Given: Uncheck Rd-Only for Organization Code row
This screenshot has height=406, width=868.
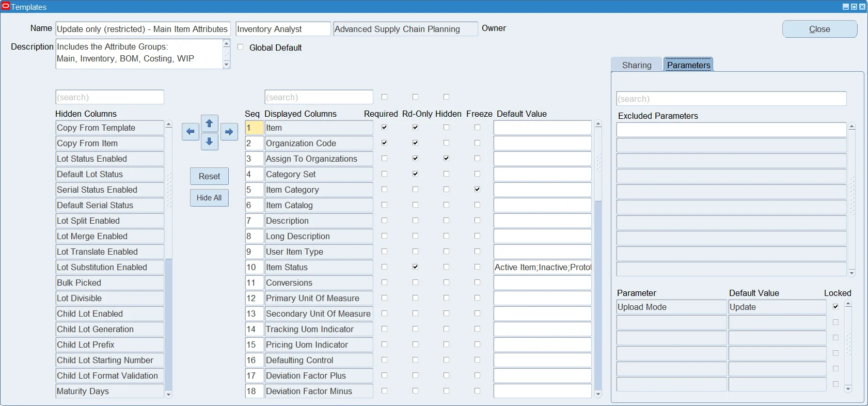Looking at the screenshot, I should (x=415, y=143).
